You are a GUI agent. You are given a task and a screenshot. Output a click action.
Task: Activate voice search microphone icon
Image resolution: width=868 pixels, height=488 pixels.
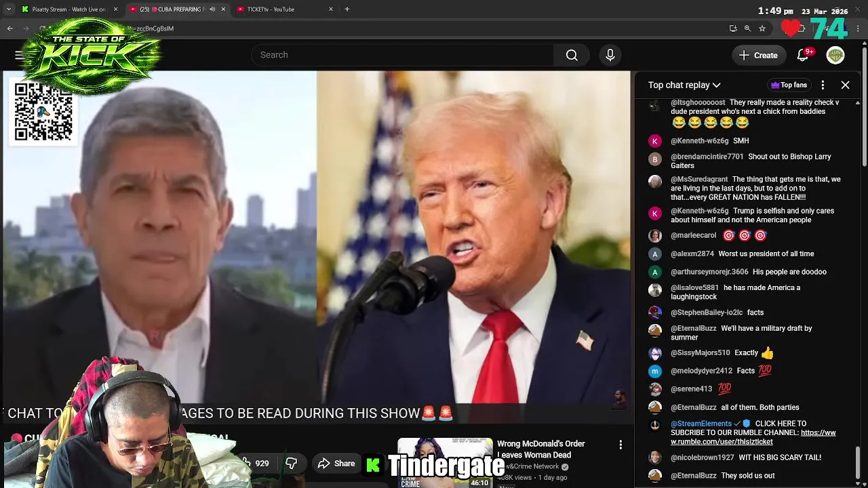click(x=610, y=55)
